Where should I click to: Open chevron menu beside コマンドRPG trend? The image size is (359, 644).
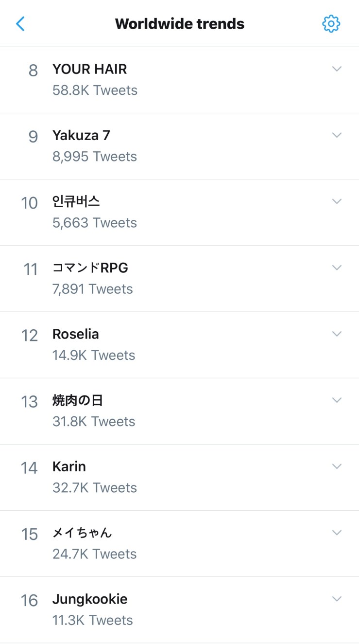tap(337, 268)
